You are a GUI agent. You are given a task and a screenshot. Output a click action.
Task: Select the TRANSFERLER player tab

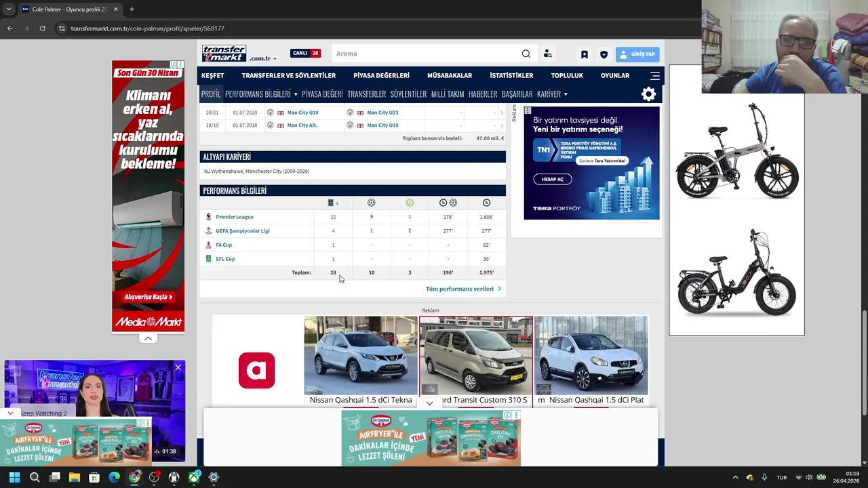[366, 94]
